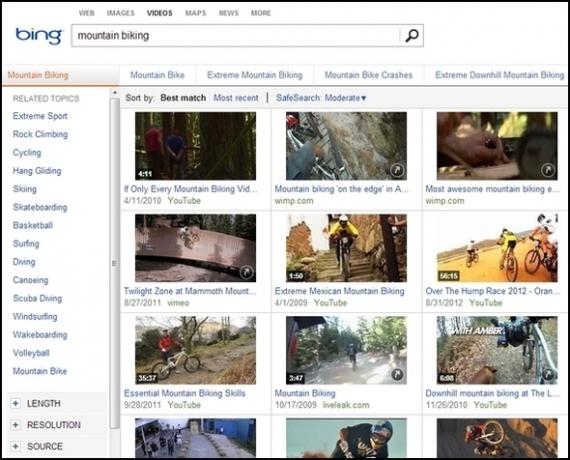Click arrow icon on Twilight Zone at Mammoth thumbnail

tap(246, 272)
